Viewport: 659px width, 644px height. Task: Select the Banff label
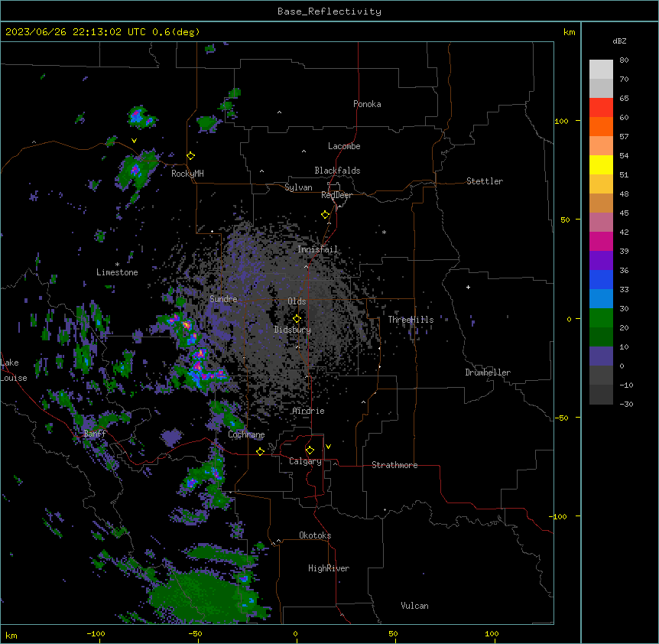point(95,434)
